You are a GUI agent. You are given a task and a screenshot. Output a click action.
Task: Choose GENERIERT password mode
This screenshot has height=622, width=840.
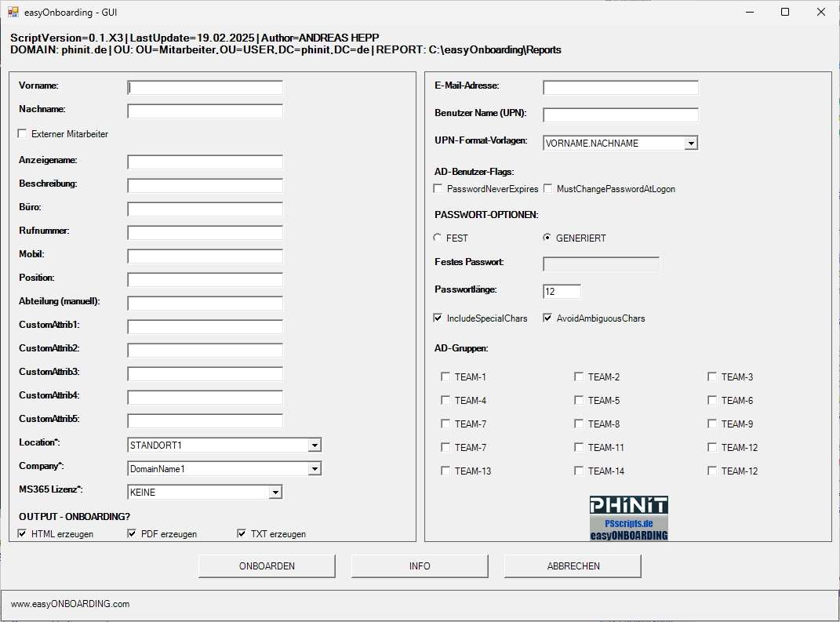click(x=545, y=238)
